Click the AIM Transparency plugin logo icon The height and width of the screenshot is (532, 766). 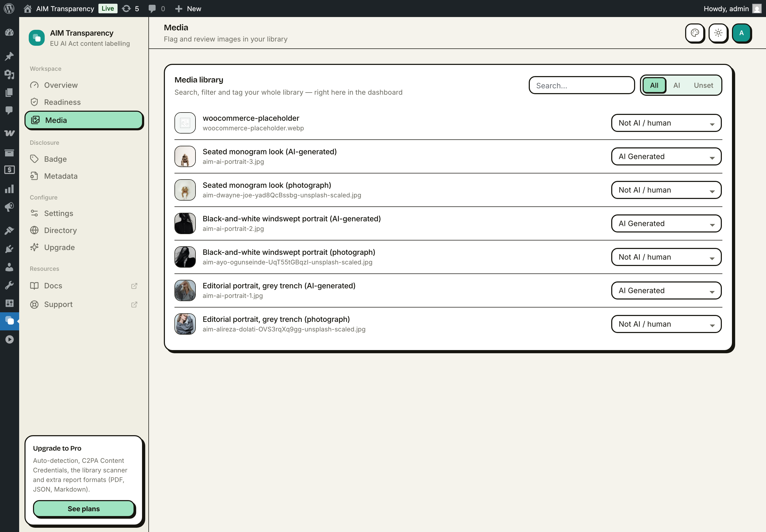click(x=37, y=38)
